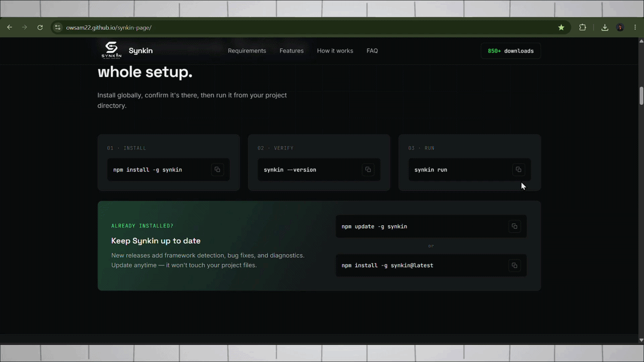
Task: Click the 'synkin run' command text
Action: pos(431,170)
